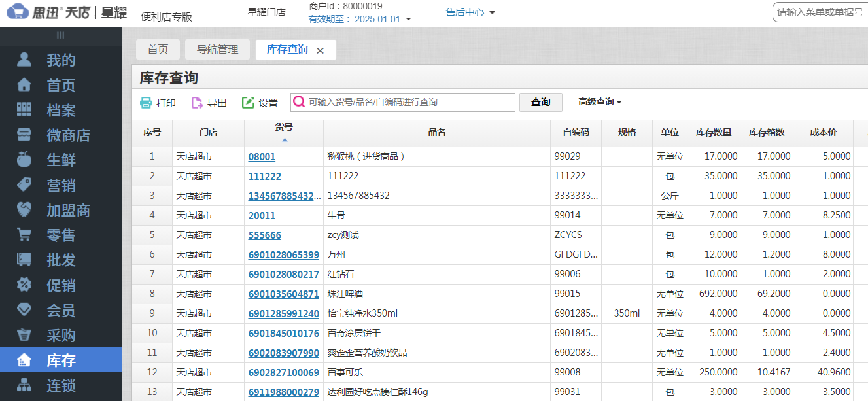Open the 采购 basket sidebar icon
The image size is (868, 401).
click(24, 335)
